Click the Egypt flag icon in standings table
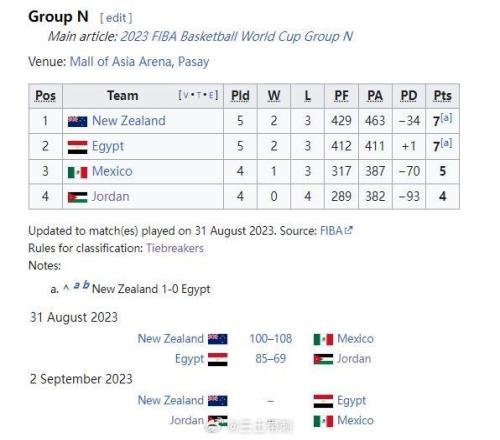 pyautogui.click(x=77, y=147)
